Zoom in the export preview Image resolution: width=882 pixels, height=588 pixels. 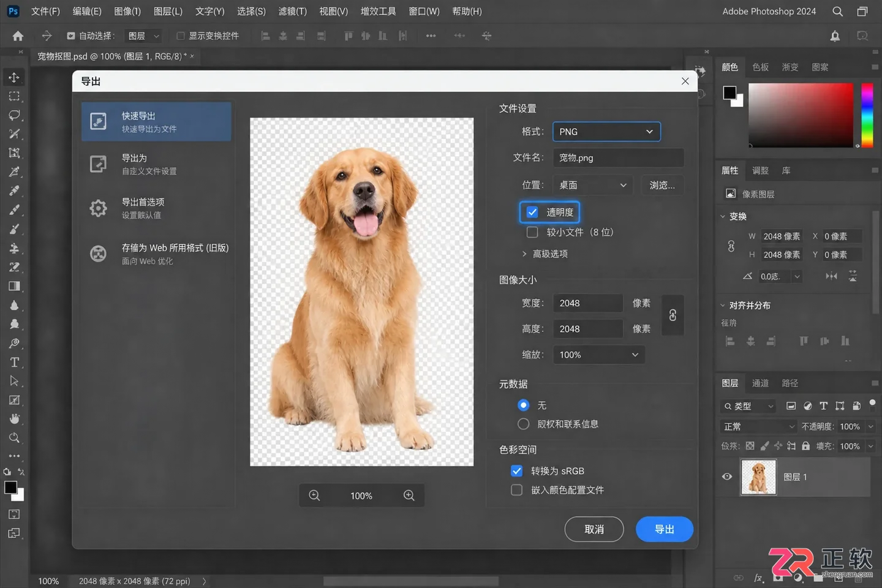point(409,496)
